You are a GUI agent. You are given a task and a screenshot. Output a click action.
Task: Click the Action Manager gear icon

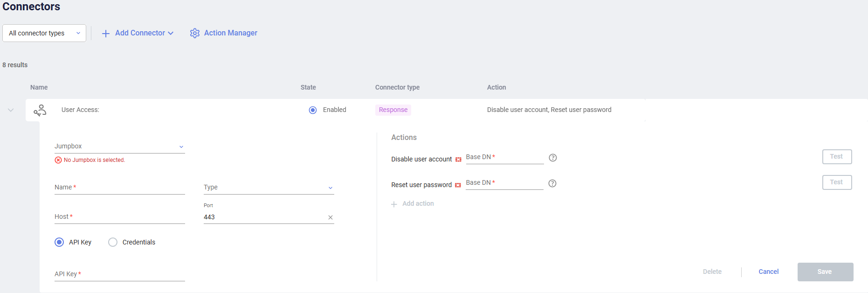point(195,33)
